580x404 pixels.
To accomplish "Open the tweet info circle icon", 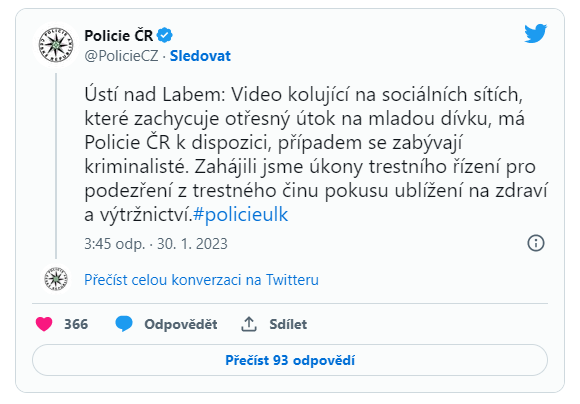I will point(536,243).
